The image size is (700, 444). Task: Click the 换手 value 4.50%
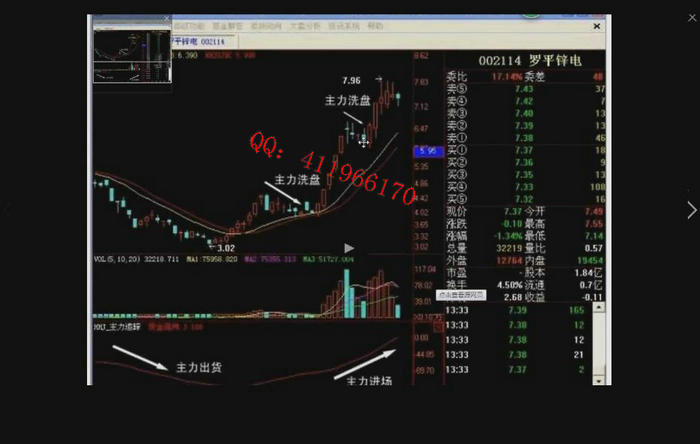click(x=509, y=285)
